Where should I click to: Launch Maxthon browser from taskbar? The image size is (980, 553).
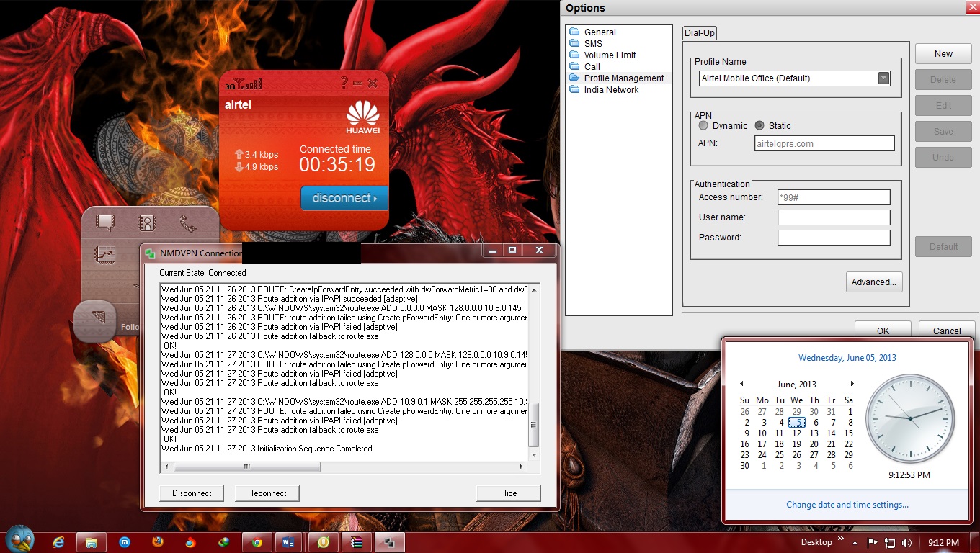point(125,542)
